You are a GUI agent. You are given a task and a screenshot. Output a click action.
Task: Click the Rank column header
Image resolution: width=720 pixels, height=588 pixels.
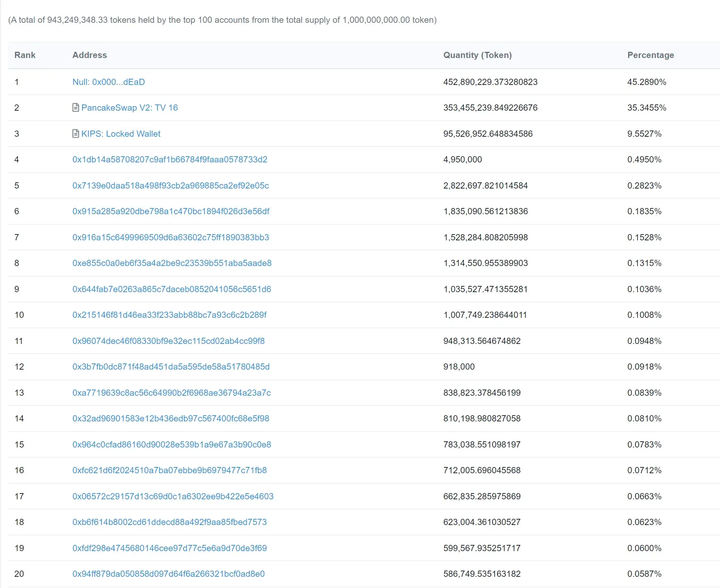pos(25,55)
